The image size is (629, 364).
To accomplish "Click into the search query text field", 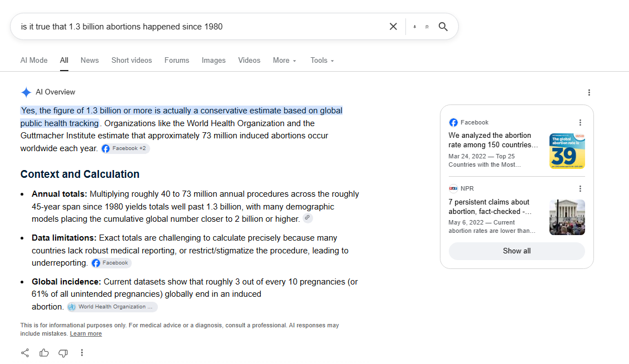I will pyautogui.click(x=201, y=27).
